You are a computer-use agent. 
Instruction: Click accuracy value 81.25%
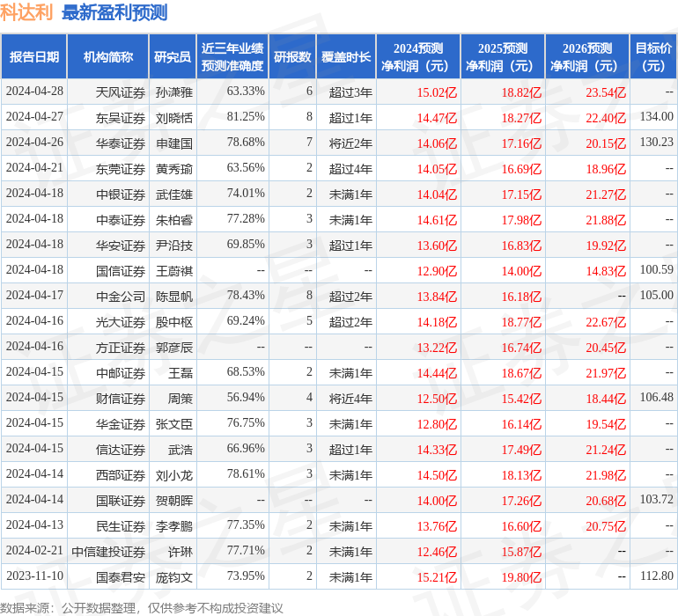[x=246, y=117]
